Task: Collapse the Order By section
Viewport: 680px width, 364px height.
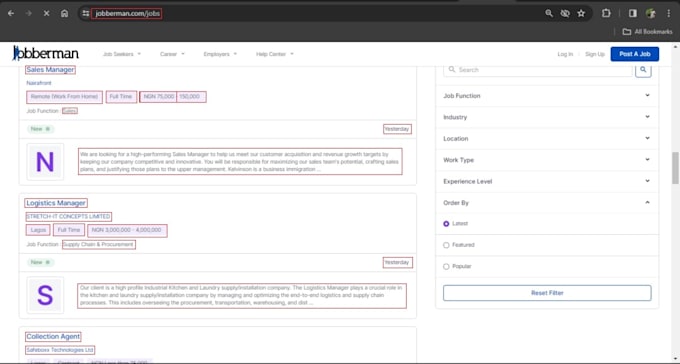Action: tap(547, 203)
